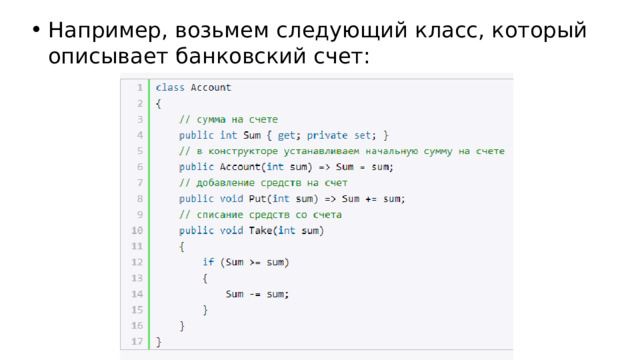Click line number 1 in the gutter
The width and height of the screenshot is (640, 360).
tap(140, 87)
